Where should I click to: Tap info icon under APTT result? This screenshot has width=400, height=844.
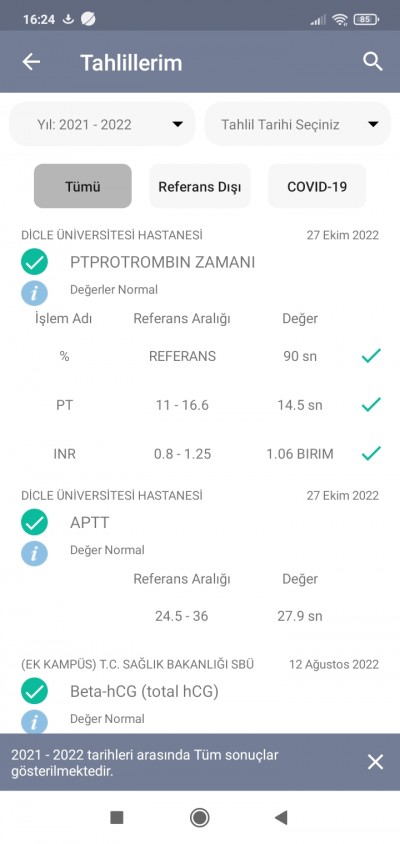click(34, 554)
